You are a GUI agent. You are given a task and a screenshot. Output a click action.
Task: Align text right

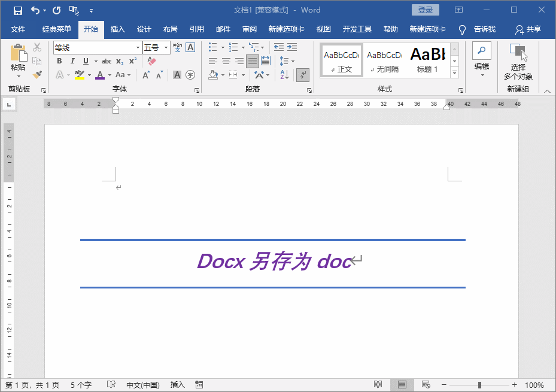coord(239,61)
